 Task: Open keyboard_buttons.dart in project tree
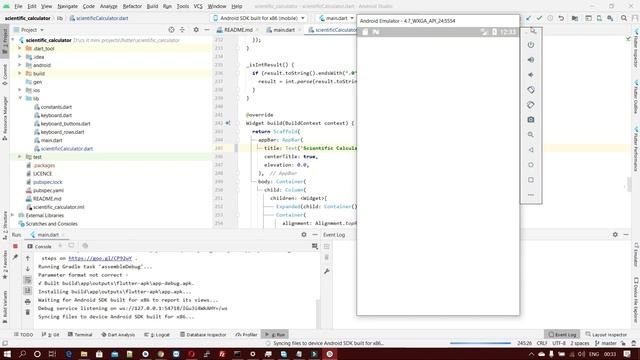tap(65, 124)
